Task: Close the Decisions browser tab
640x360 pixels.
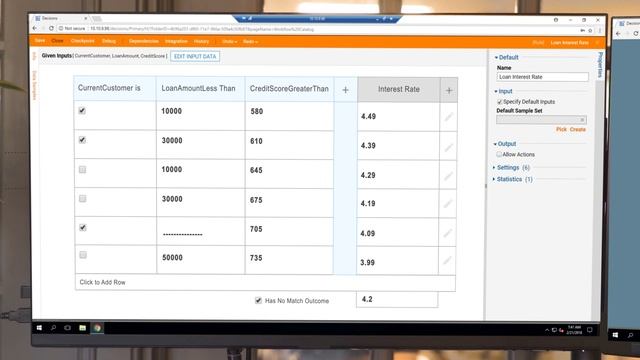Action: click(86, 18)
